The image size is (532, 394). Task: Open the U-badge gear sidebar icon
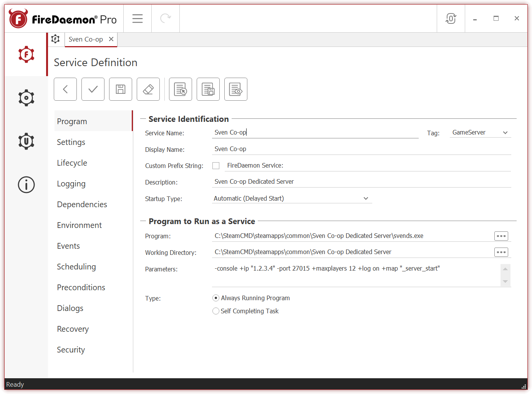pyautogui.click(x=26, y=141)
